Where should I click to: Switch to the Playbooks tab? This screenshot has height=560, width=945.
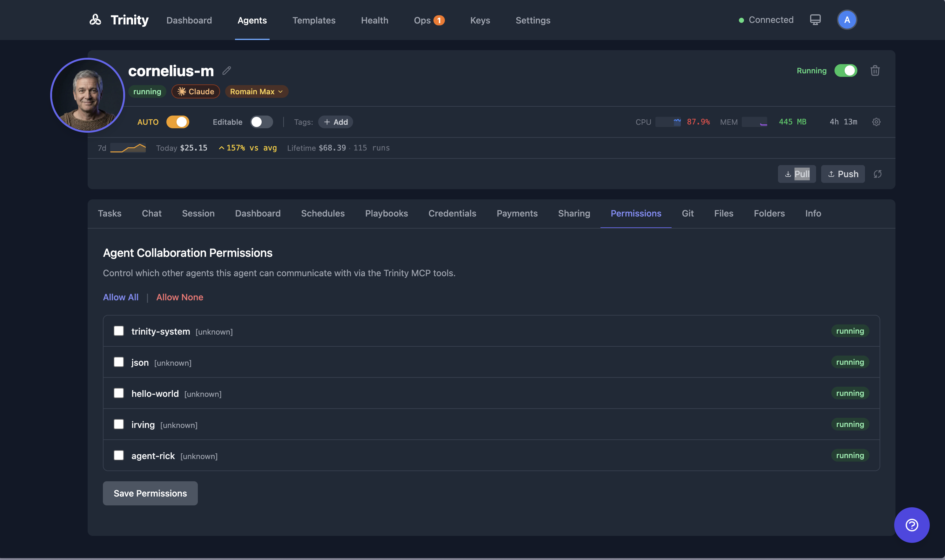coord(386,213)
